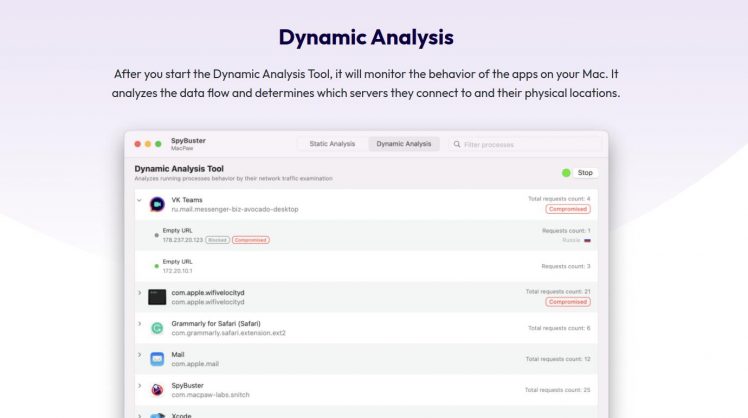Click the Compromised badge under VK Teams
The height and width of the screenshot is (418, 748).
click(x=567, y=210)
